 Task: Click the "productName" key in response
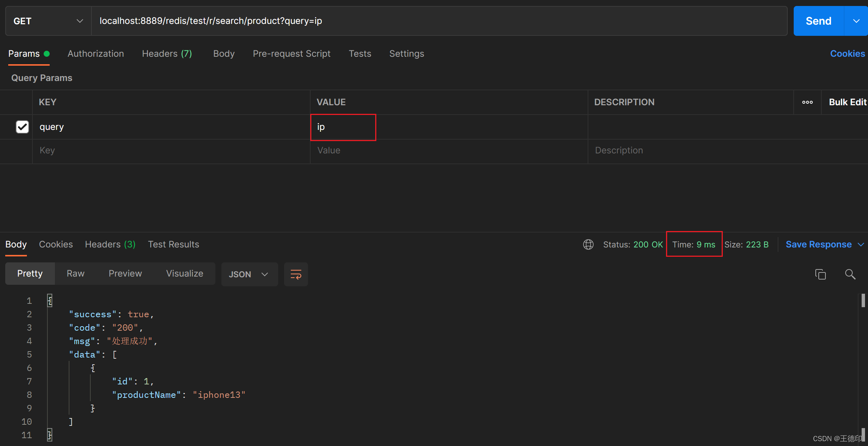point(146,395)
